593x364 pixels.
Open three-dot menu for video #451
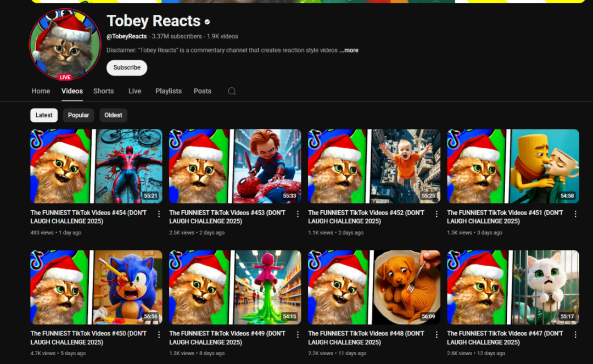tap(576, 214)
